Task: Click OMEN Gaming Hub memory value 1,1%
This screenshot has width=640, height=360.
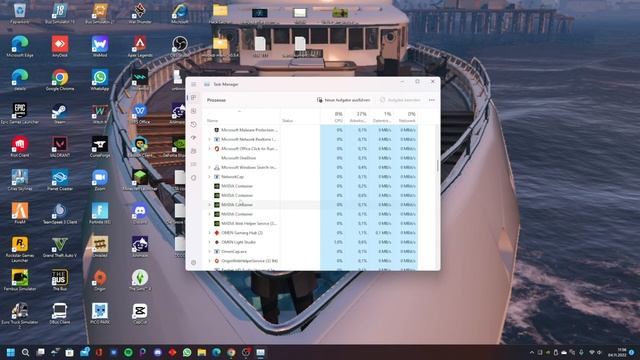Action: 362,233
